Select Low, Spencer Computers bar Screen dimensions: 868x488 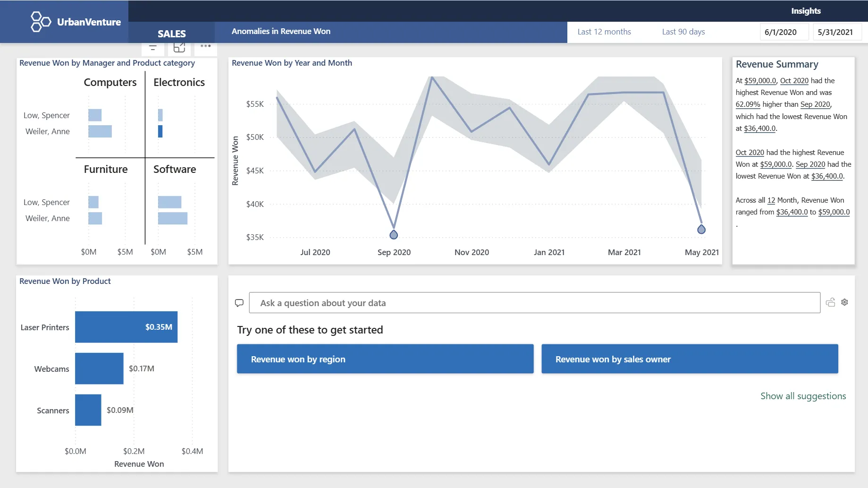[x=95, y=115]
